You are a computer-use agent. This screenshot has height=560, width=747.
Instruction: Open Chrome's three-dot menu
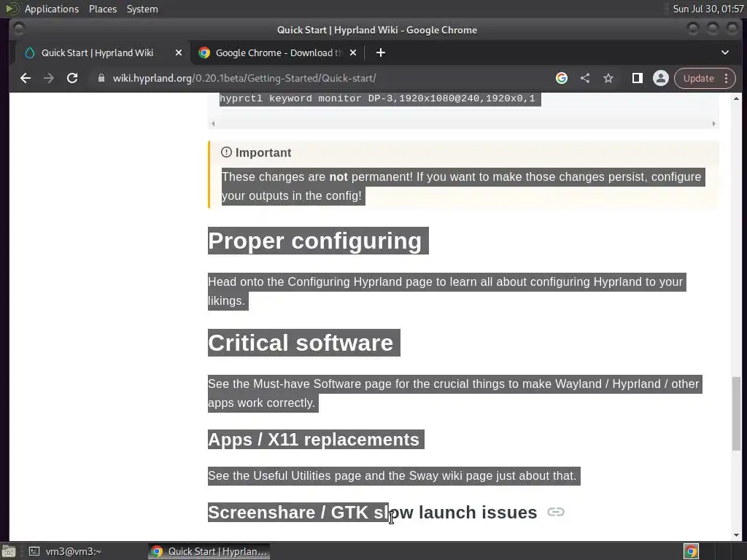726,78
